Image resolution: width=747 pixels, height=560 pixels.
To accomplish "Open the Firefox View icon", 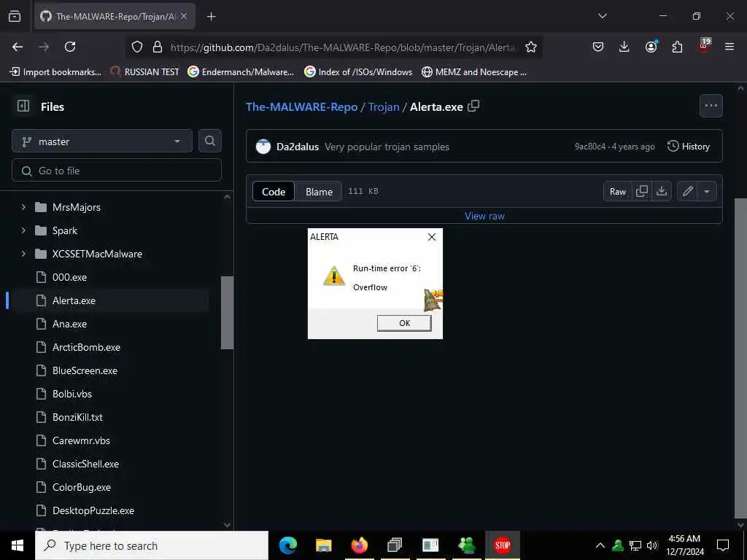I will coord(15,16).
